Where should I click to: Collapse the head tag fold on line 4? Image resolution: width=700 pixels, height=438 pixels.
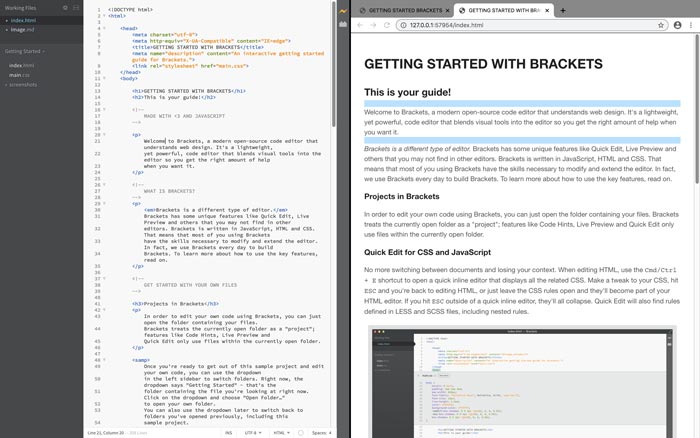[x=104, y=28]
